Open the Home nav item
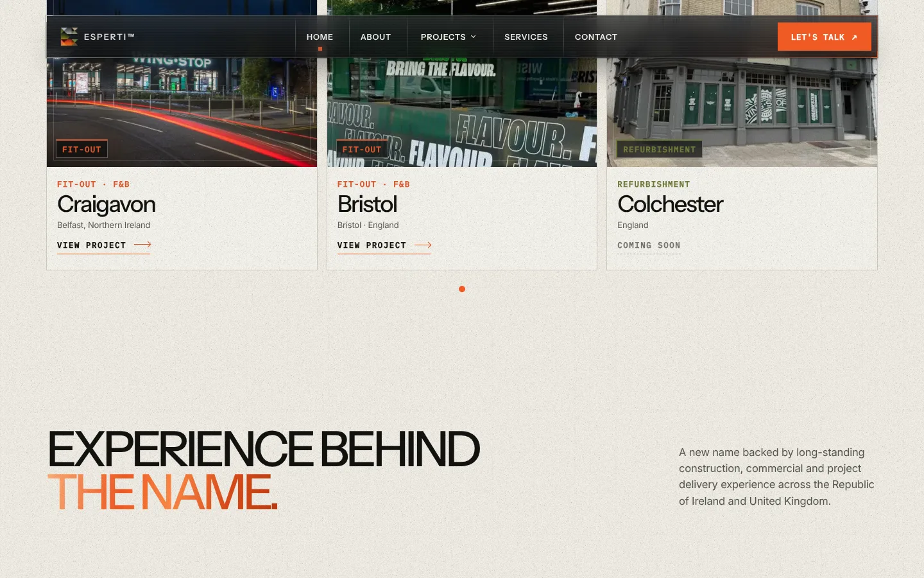 tap(320, 37)
